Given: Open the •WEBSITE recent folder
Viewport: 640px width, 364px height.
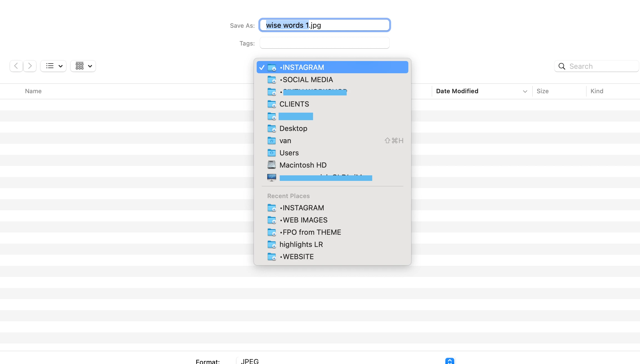Looking at the screenshot, I should (296, 257).
